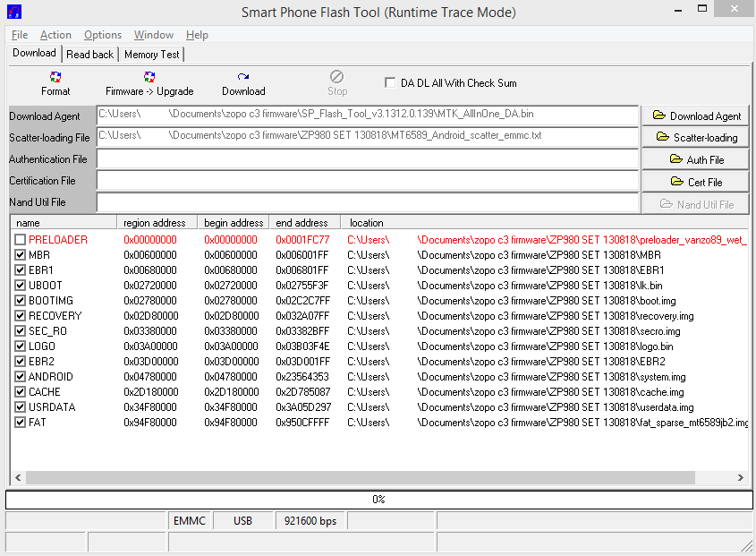The height and width of the screenshot is (556, 756).
Task: Click the Nand Util File field
Action: click(x=368, y=202)
